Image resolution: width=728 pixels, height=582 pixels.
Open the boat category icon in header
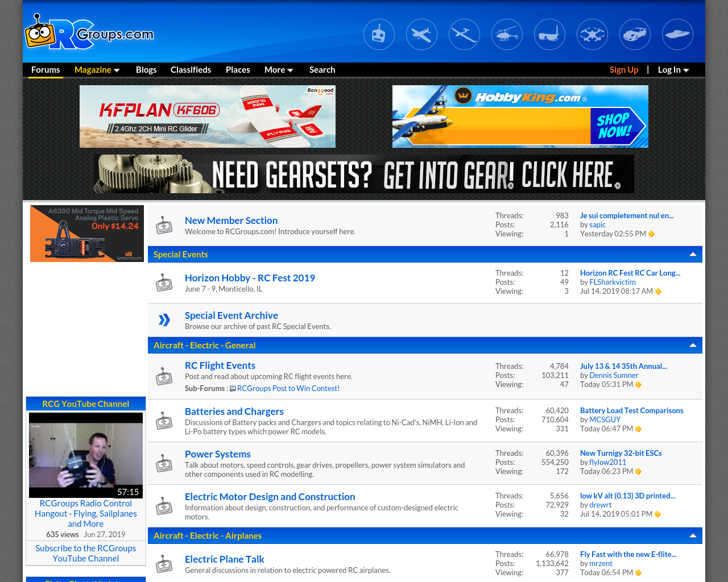677,35
